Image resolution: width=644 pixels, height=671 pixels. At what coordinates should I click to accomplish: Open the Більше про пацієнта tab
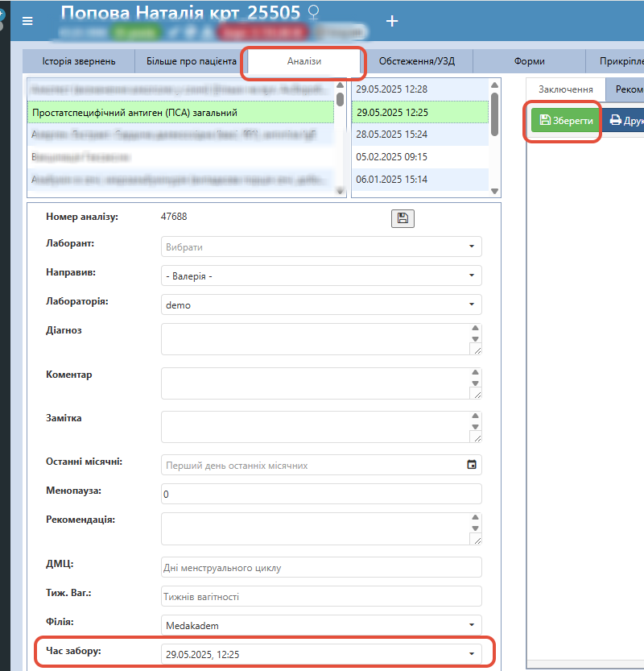[191, 61]
